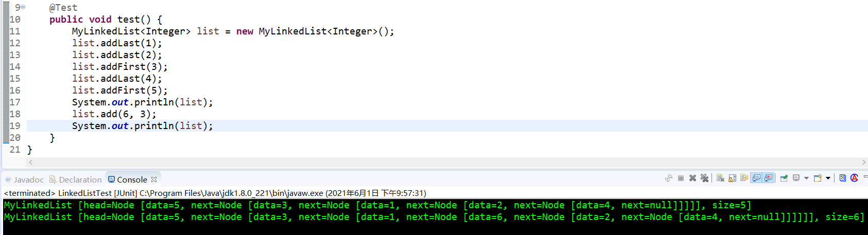Click the Relaunch circular arrows icon
Viewport: 868px width, 235px height.
tap(669, 178)
